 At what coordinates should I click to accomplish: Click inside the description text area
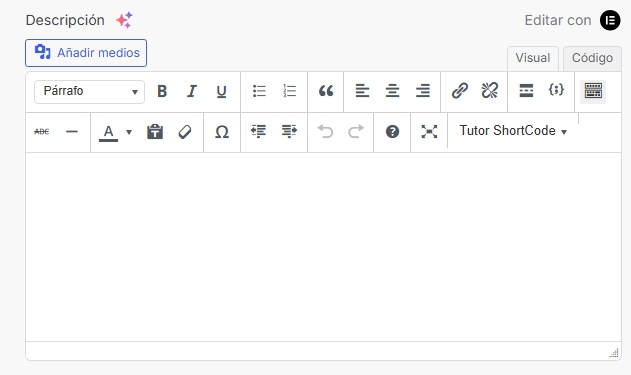pyautogui.click(x=323, y=247)
